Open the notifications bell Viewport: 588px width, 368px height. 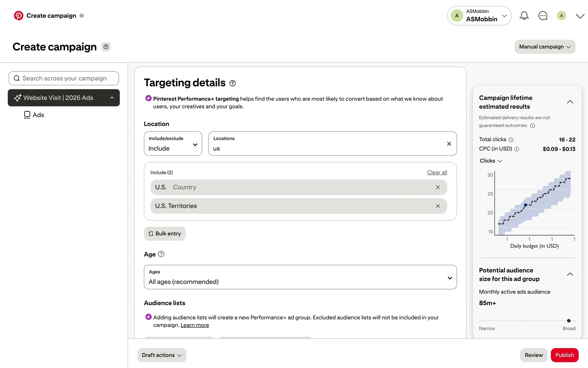[524, 16]
